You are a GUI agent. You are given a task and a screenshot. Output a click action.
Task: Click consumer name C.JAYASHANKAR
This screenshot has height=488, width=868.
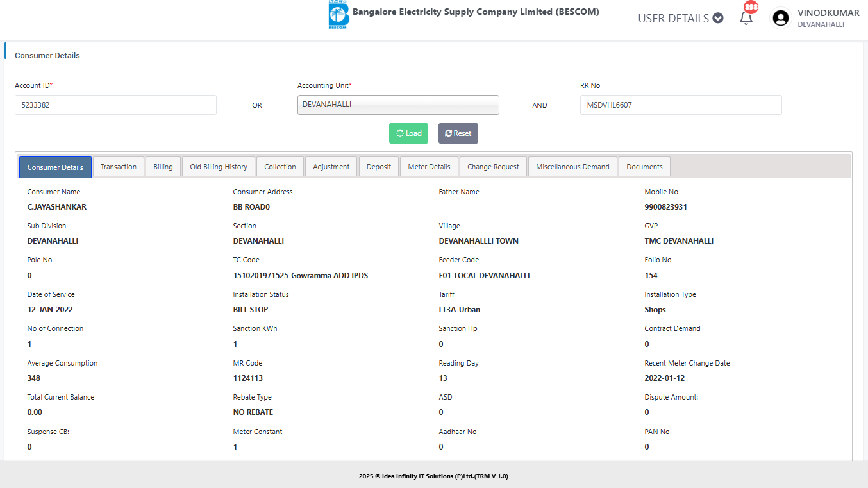(57, 207)
